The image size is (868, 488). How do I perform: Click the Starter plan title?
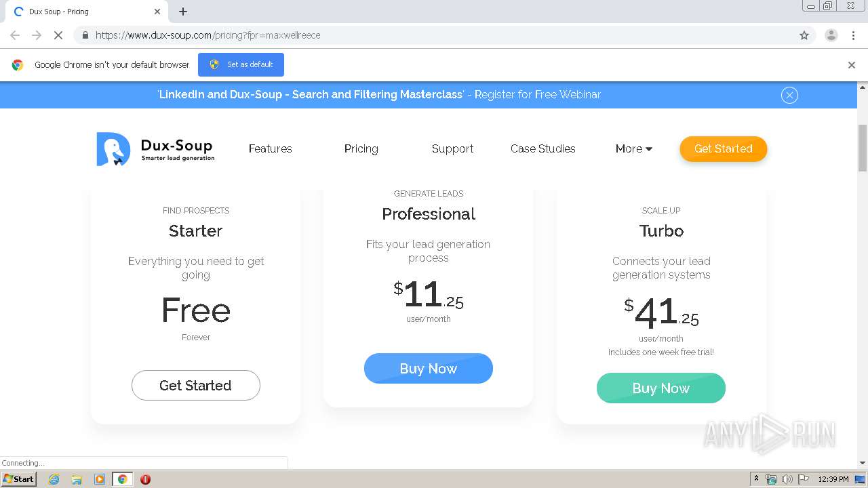pos(195,231)
